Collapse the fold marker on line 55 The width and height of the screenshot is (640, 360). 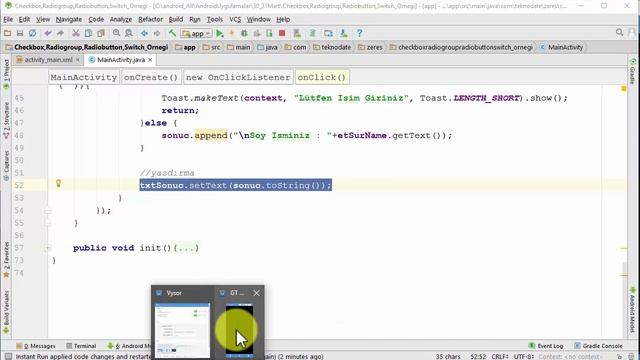48,223
